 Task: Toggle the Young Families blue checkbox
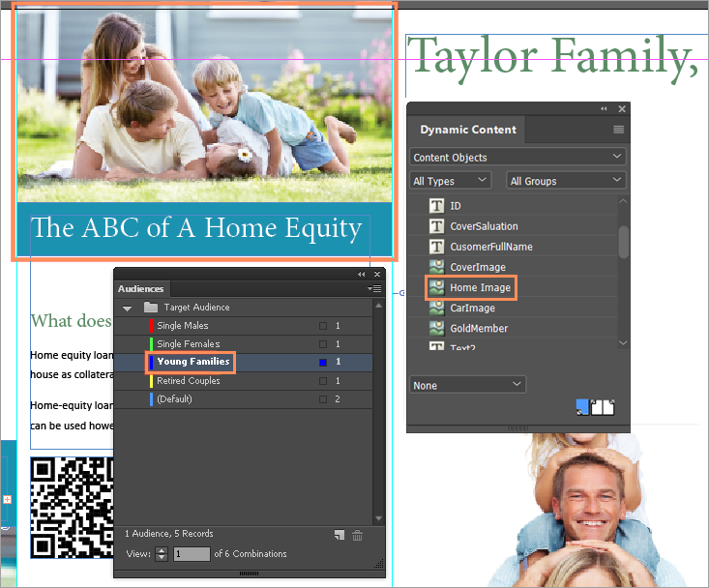click(x=323, y=362)
